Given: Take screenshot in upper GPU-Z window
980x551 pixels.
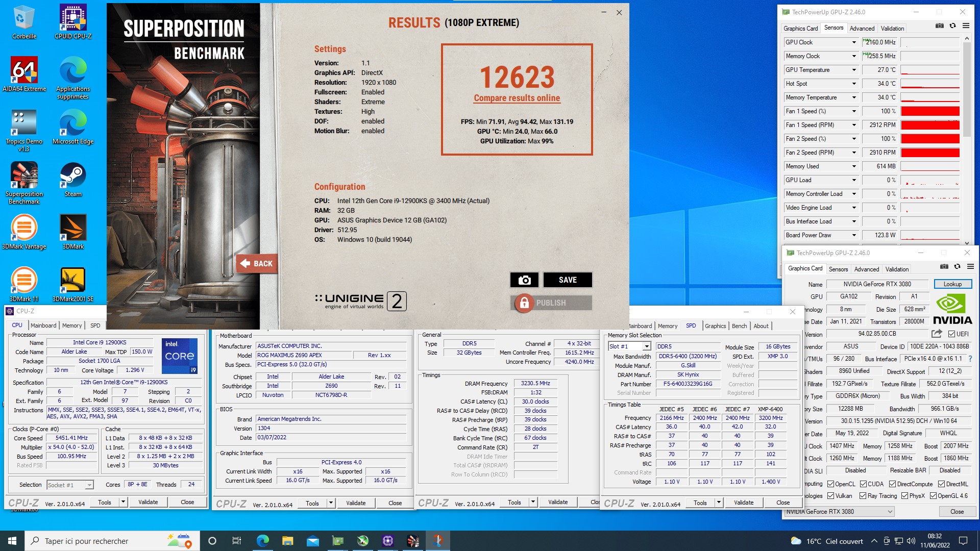Looking at the screenshot, I should (x=939, y=26).
